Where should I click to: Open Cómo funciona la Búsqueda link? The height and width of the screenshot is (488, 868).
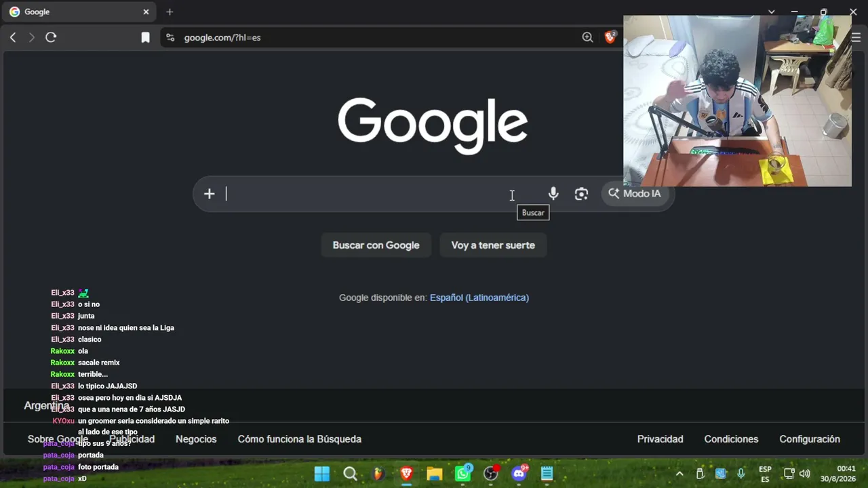coord(299,439)
